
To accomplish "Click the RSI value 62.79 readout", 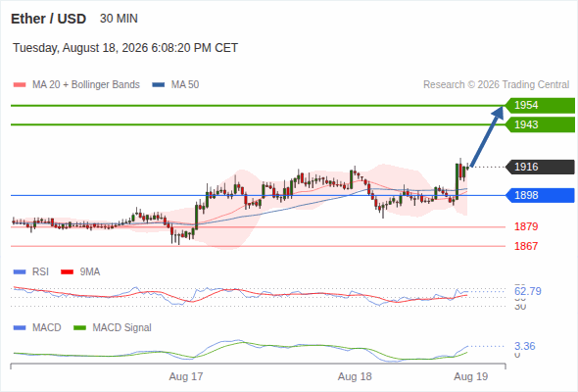I will (528, 291).
